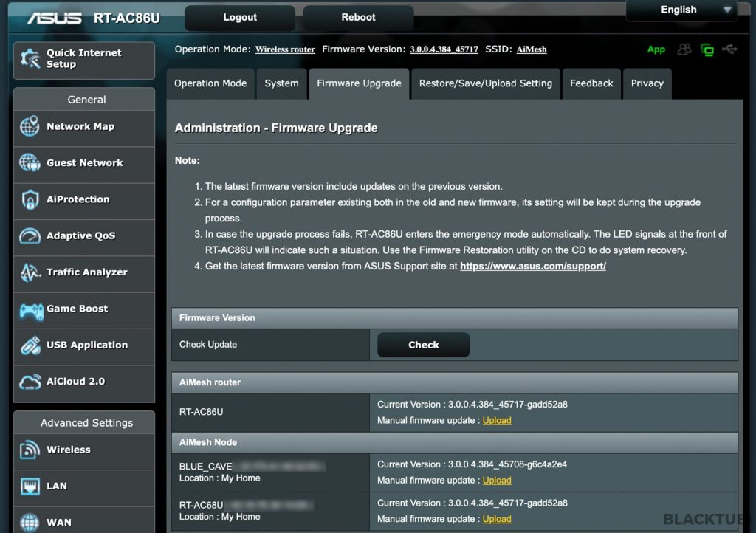
Task: Open the Privacy tab
Action: tap(647, 83)
